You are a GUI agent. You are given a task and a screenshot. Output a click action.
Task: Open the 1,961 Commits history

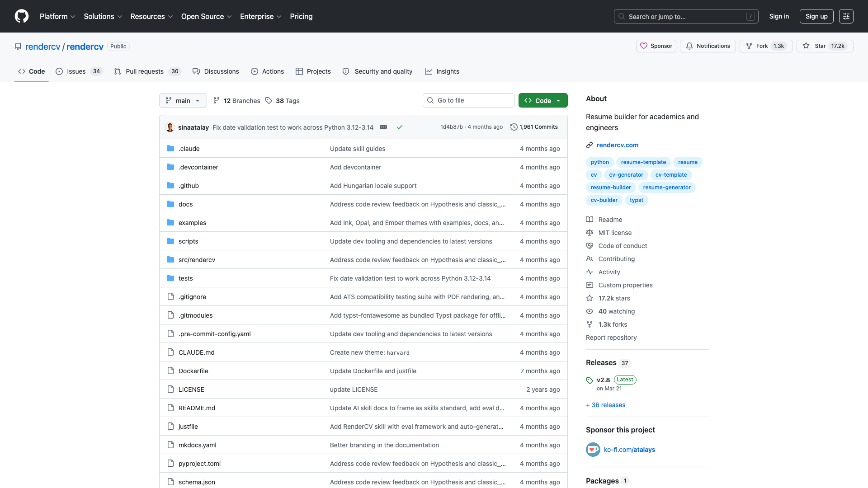tap(534, 127)
